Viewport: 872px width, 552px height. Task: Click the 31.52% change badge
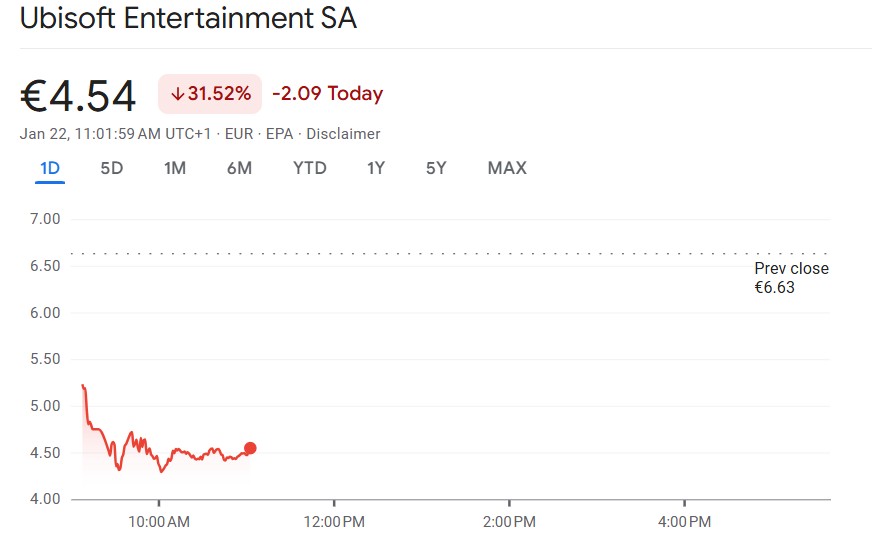(210, 94)
